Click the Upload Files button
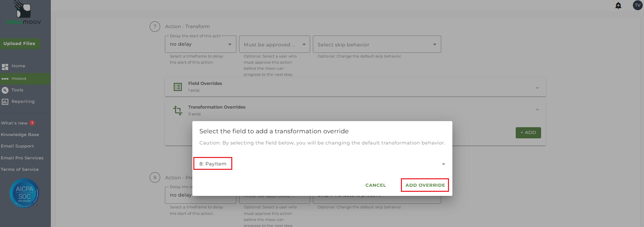The image size is (644, 227). (19, 44)
